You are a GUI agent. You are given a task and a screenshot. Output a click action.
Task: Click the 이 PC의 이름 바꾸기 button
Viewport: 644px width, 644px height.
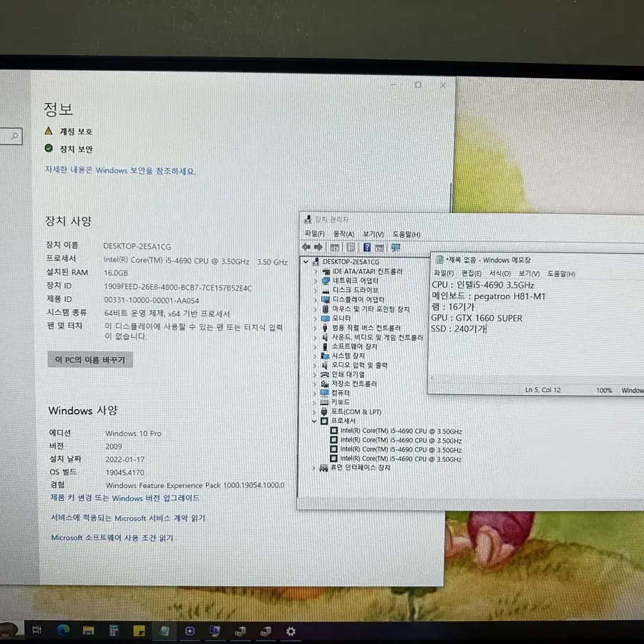(x=90, y=359)
